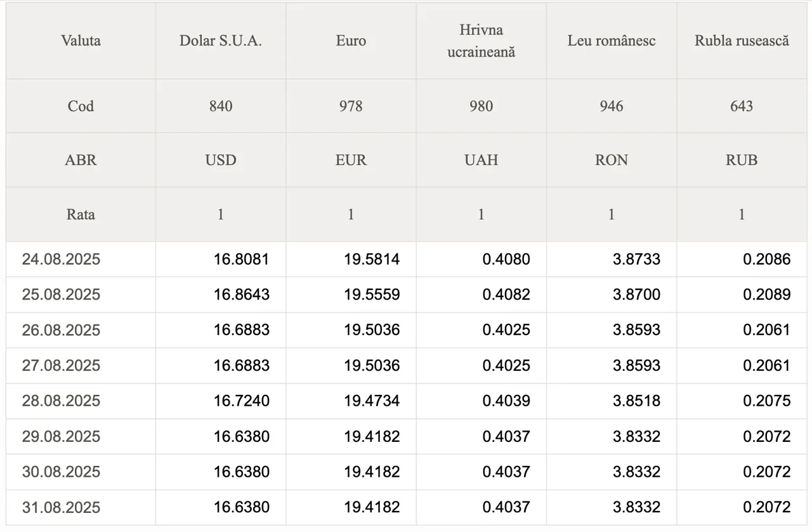Click the 25.08.2025 date cell

(x=81, y=295)
